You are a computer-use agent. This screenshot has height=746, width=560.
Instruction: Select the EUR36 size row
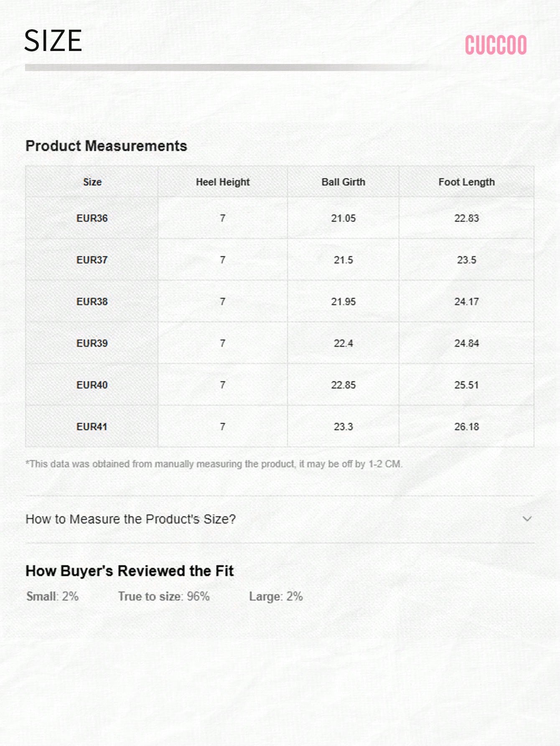(280, 218)
